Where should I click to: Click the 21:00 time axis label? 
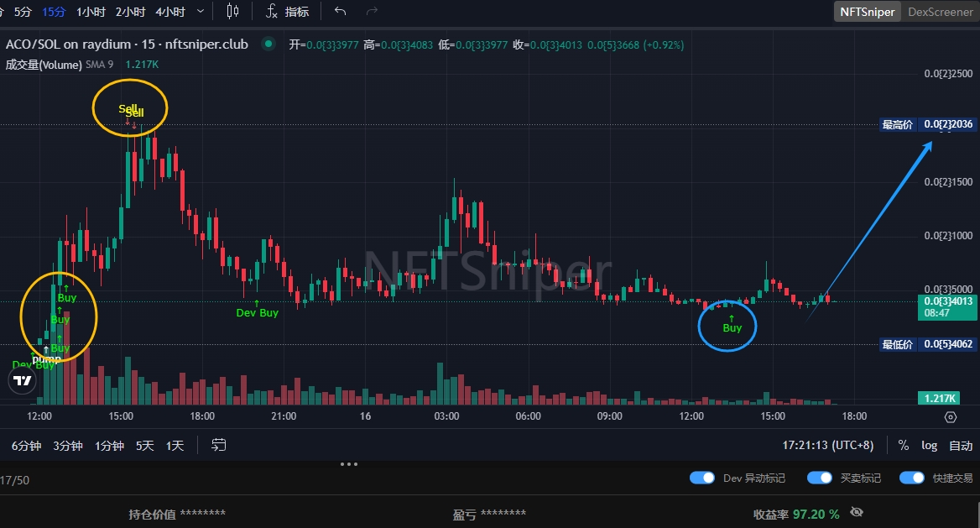[x=284, y=416]
